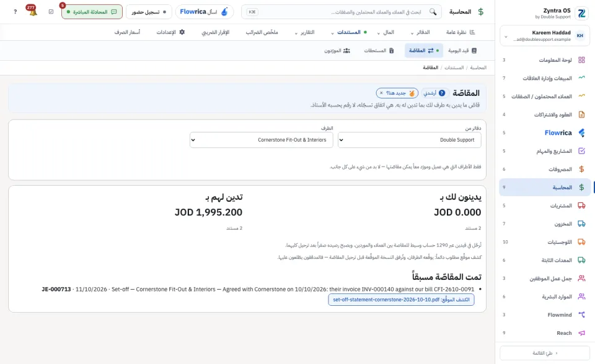This screenshot has width=595, height=364.
Task: Open the Flowmind icon in sidebar
Action: pos(581,314)
